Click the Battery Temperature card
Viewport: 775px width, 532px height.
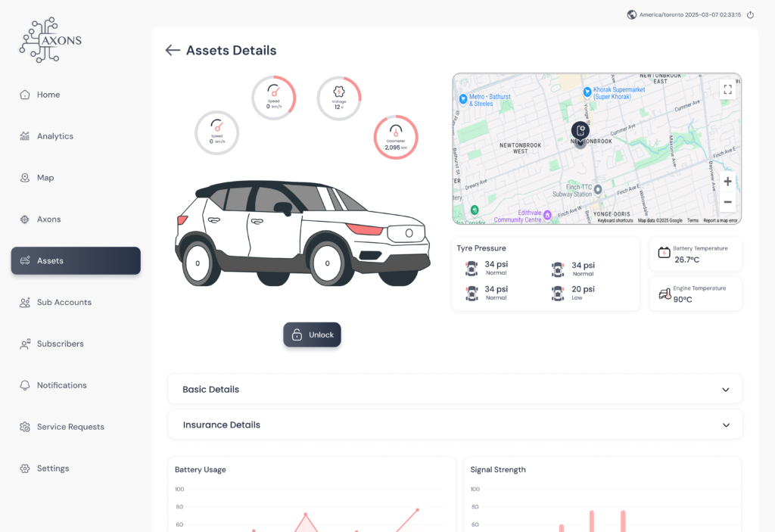[696, 254]
